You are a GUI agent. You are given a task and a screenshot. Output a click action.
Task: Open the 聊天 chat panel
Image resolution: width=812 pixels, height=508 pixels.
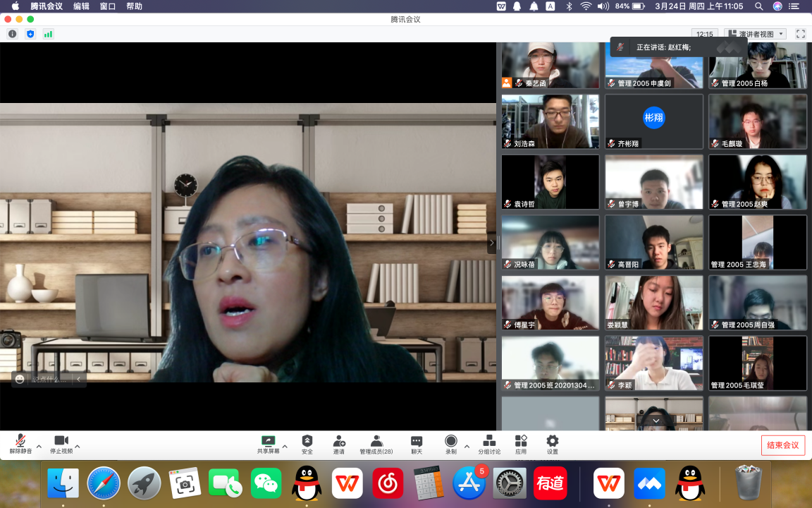417,444
